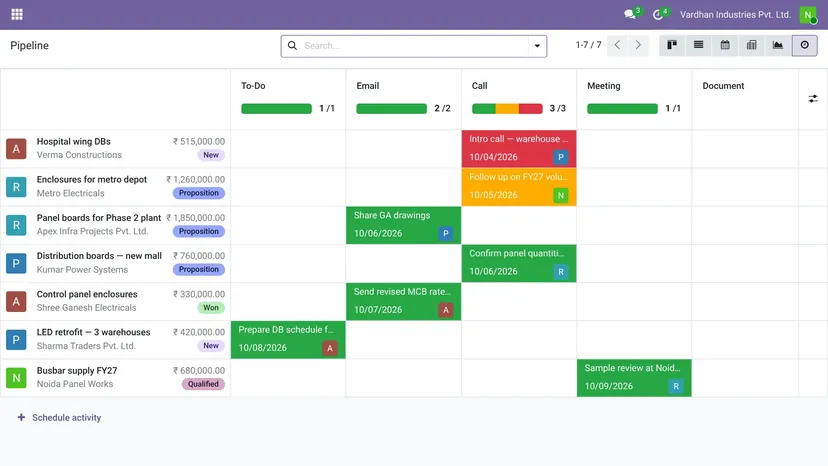Open Control panel enclosures record
This screenshot has width=828, height=466.
pos(87,294)
